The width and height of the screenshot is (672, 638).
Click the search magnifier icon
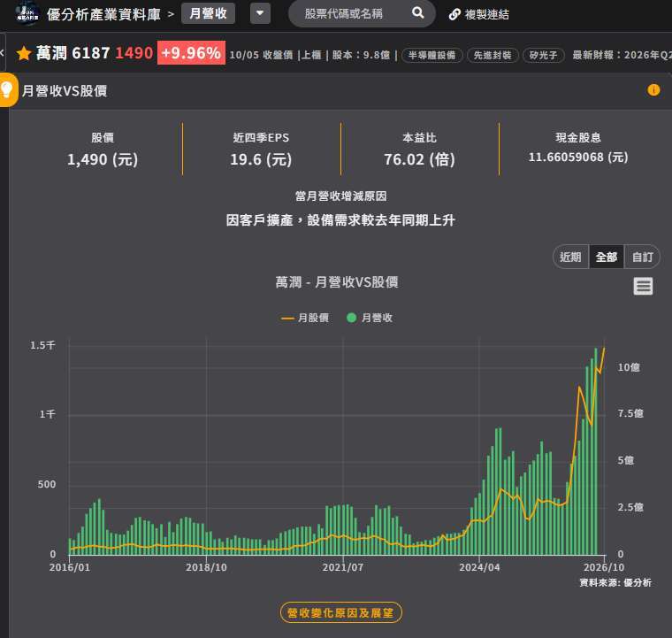tap(418, 13)
